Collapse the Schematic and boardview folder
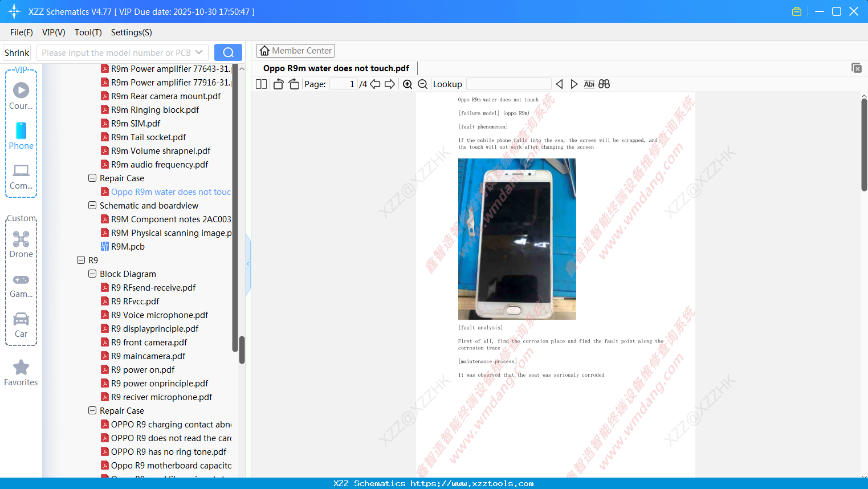 pos(92,205)
